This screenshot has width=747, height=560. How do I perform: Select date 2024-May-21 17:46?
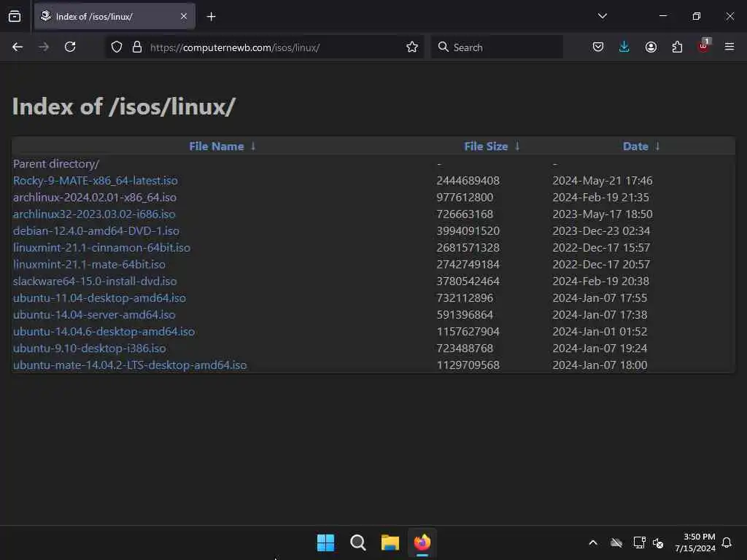602,181
